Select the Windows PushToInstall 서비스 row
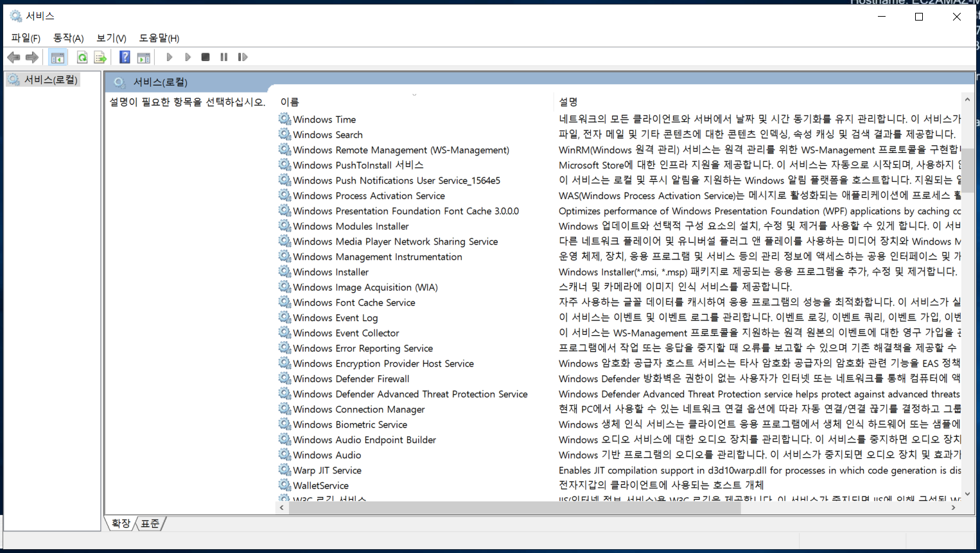 (x=358, y=165)
